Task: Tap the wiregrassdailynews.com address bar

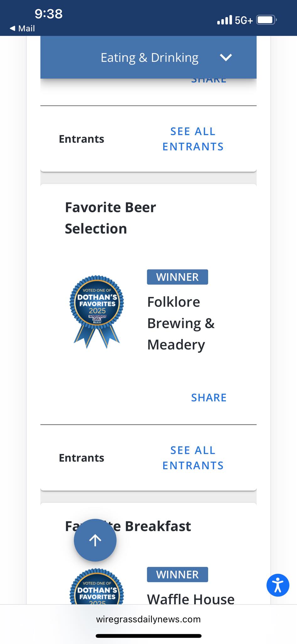Action: click(x=148, y=619)
